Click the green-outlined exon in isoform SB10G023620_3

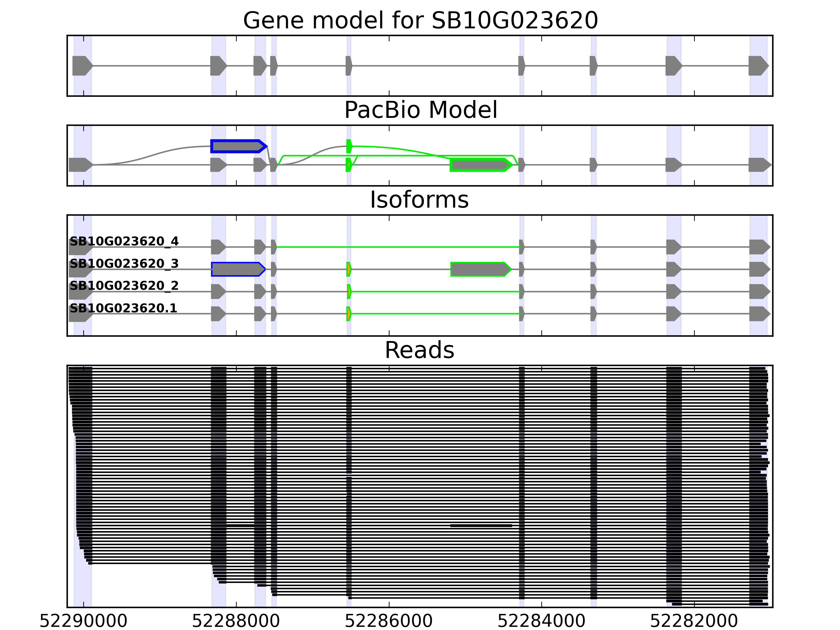point(480,269)
